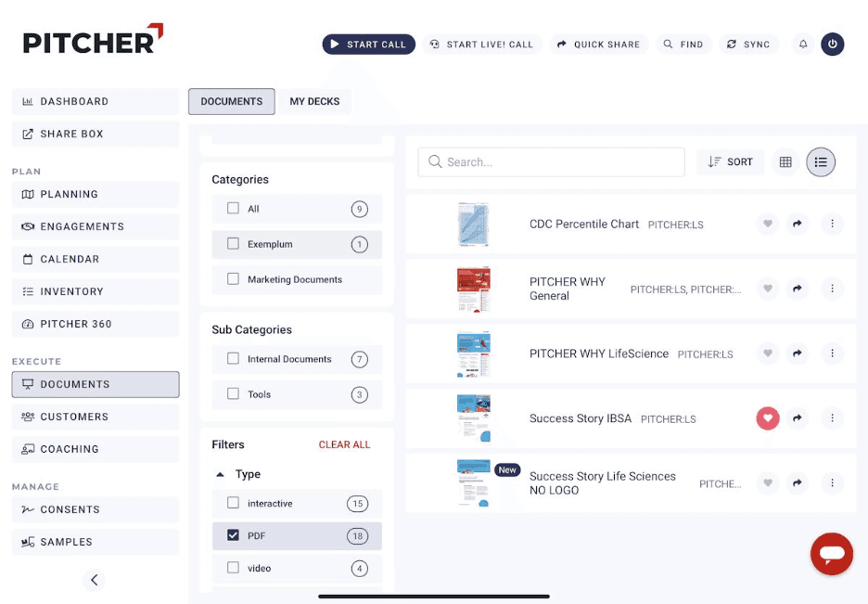Favorite Success Story Life Sciences NO LOGO
Image resolution: width=868 pixels, height=604 pixels.
[767, 482]
